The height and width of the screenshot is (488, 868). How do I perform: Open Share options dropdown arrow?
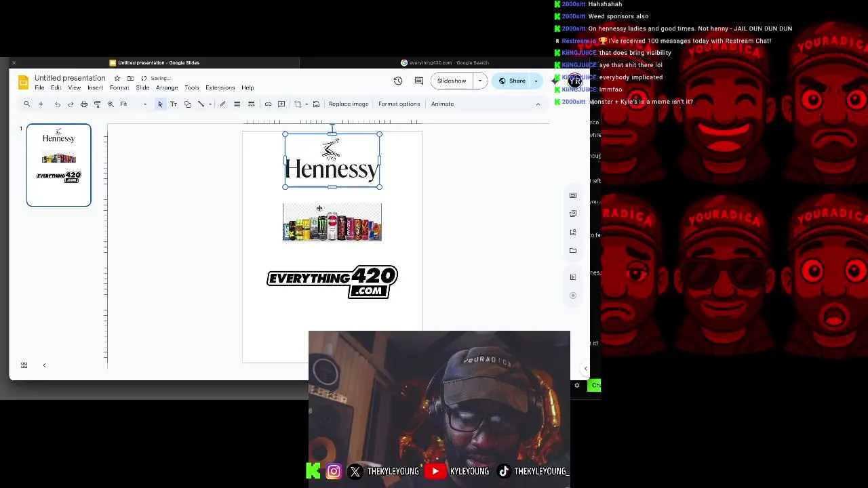coord(536,81)
